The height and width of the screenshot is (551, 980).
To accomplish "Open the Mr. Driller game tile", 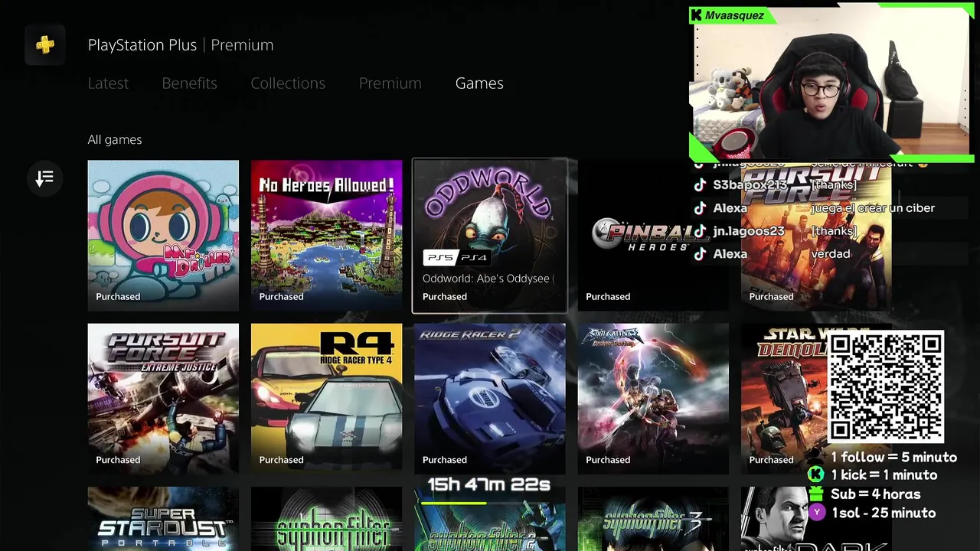I will tap(163, 236).
